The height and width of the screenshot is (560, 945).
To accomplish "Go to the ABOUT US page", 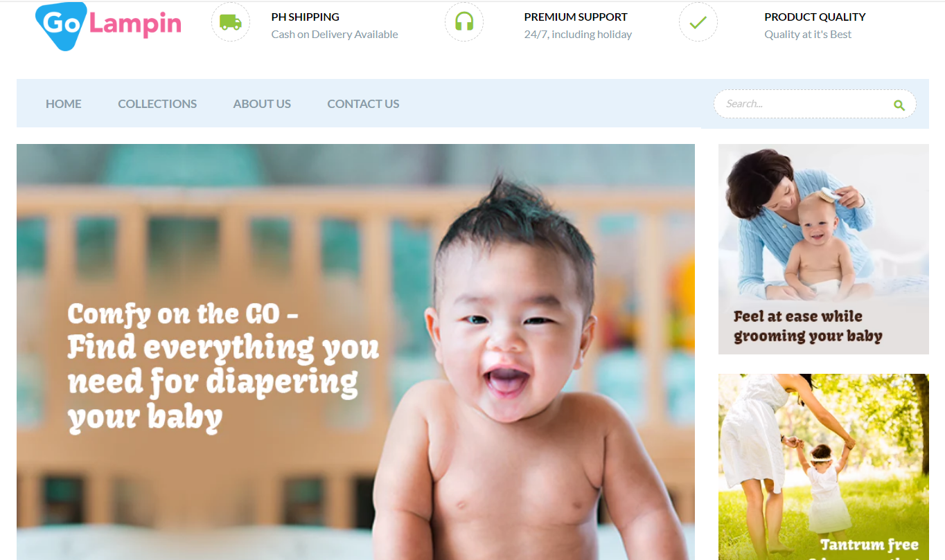I will pos(262,104).
